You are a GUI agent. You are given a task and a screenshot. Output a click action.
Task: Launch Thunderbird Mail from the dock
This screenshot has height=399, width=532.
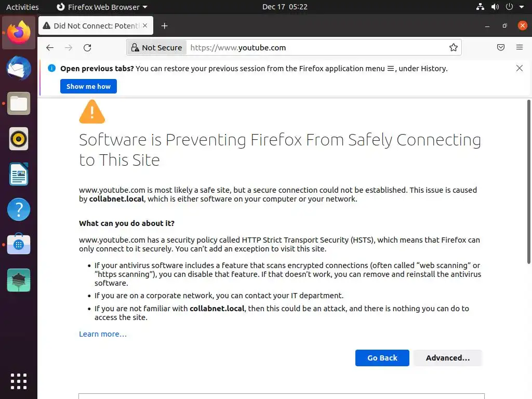point(19,68)
